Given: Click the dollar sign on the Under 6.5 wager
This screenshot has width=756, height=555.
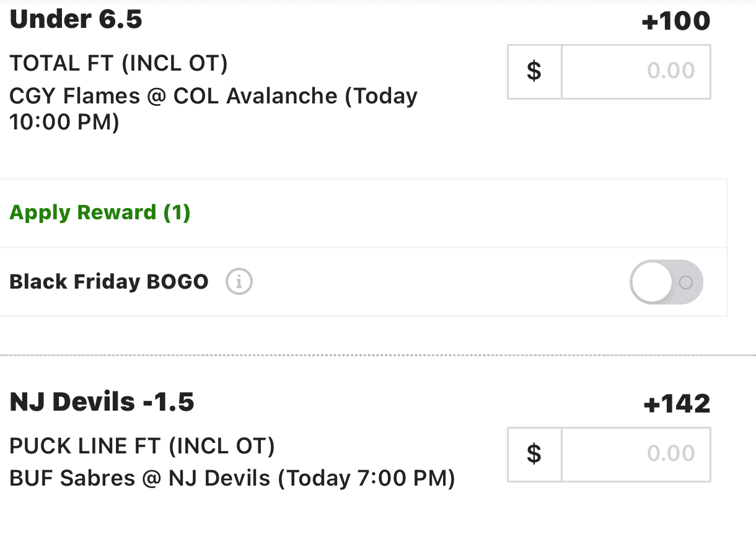Looking at the screenshot, I should pos(534,71).
